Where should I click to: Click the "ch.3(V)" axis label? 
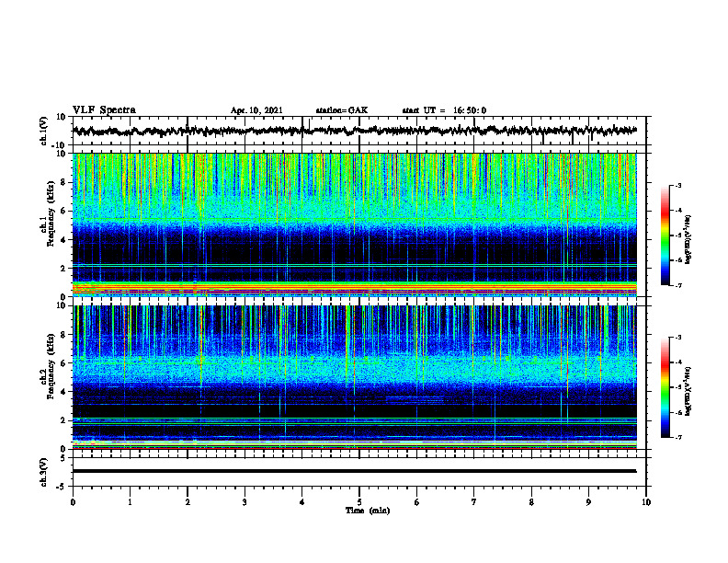tap(44, 472)
